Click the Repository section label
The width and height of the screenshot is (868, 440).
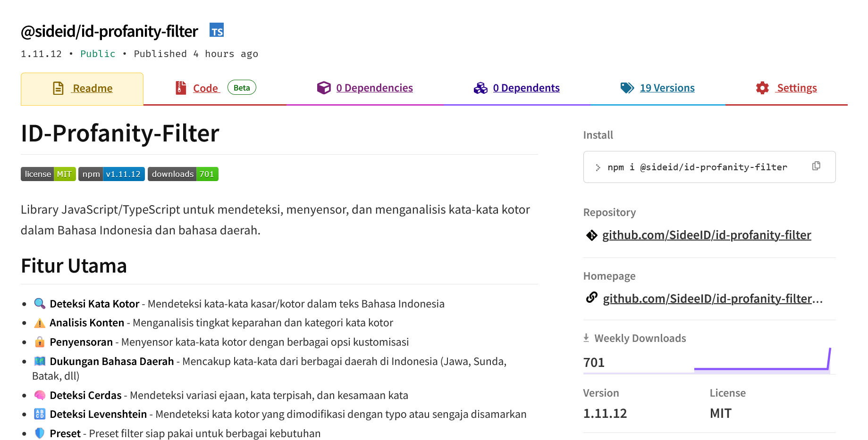[x=609, y=212]
